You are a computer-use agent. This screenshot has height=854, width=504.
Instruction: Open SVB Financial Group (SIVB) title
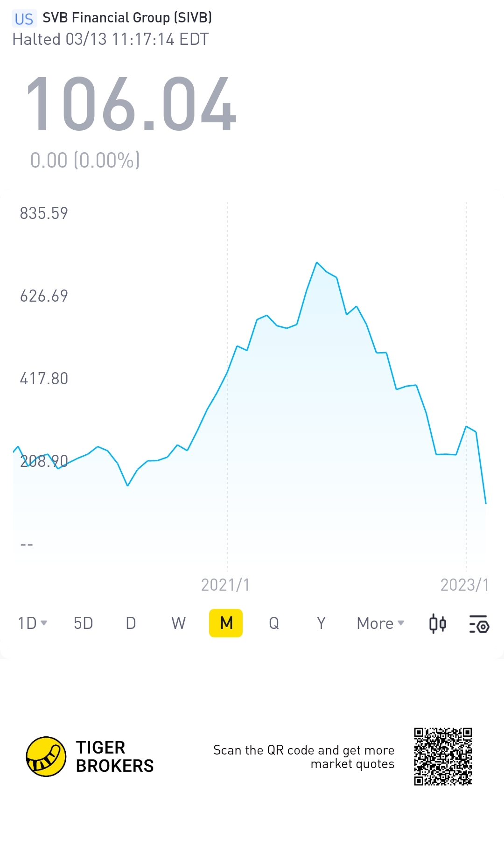click(127, 18)
